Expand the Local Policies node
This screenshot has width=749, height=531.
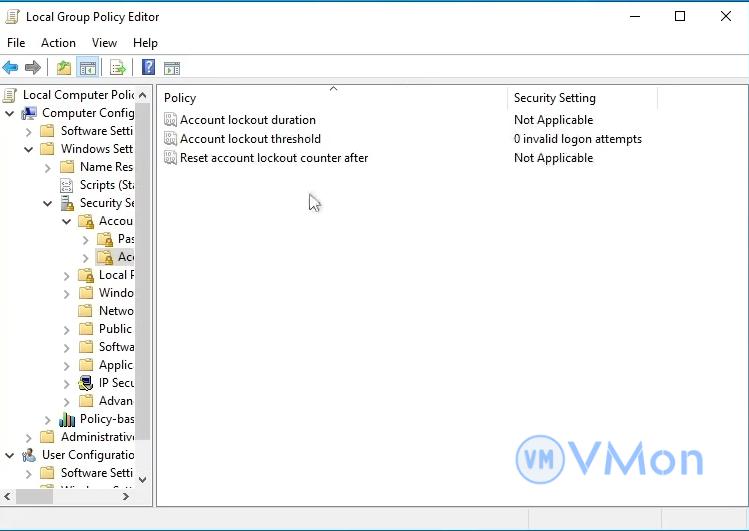pyautogui.click(x=67, y=276)
